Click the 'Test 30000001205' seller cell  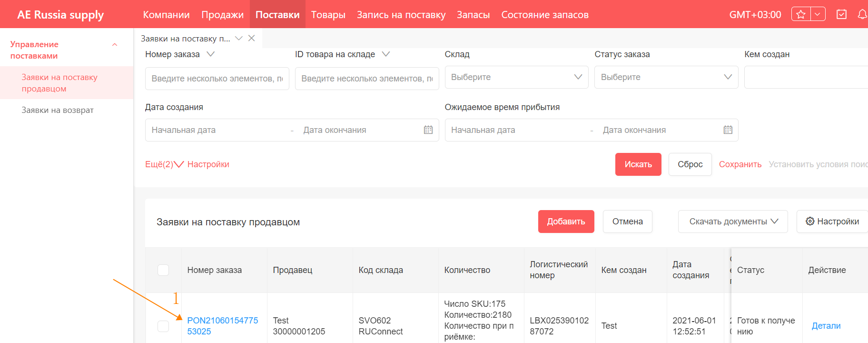pyautogui.click(x=299, y=326)
